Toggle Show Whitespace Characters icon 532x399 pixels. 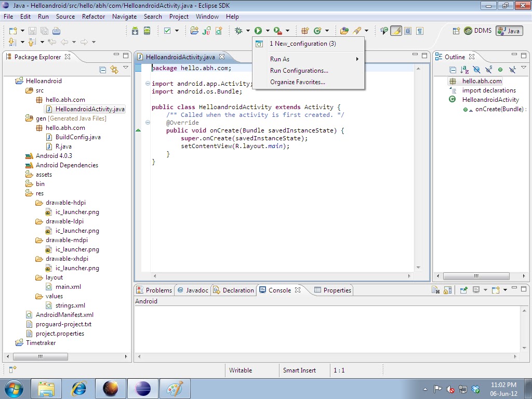tap(420, 31)
